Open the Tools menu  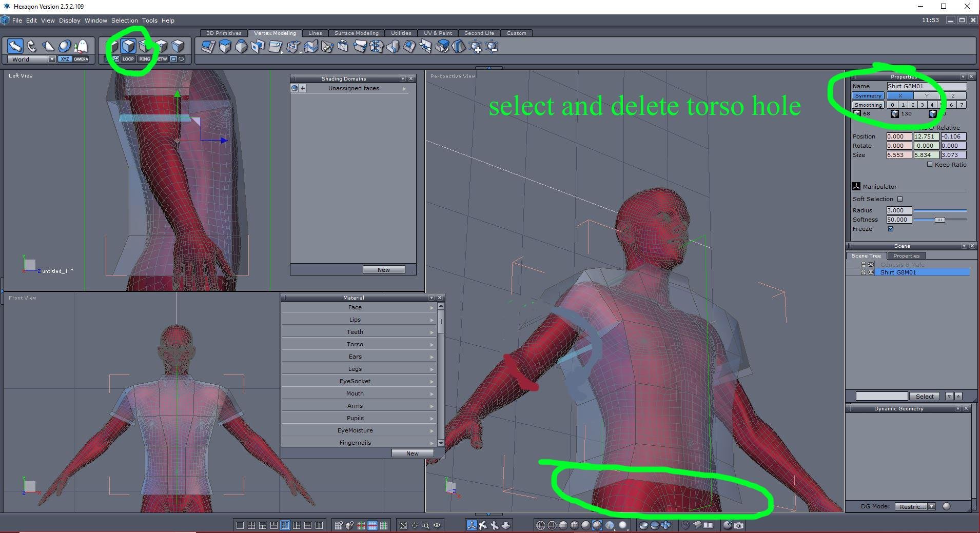[150, 21]
